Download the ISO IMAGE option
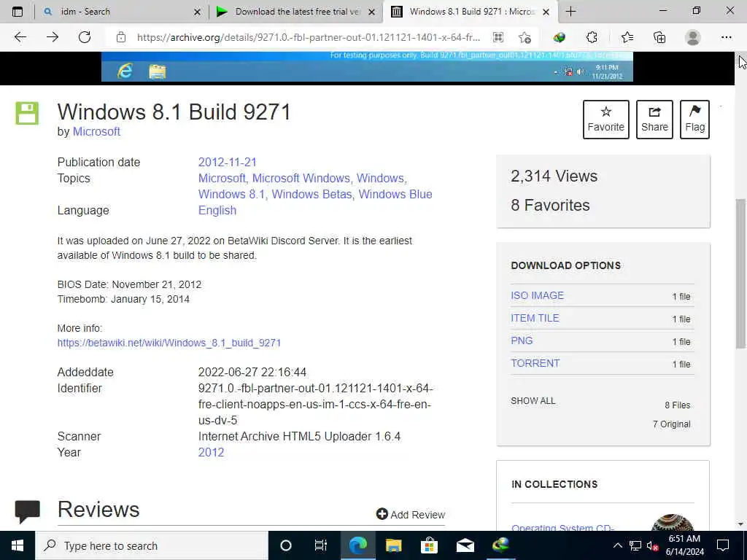Image resolution: width=747 pixels, height=560 pixels. [537, 295]
